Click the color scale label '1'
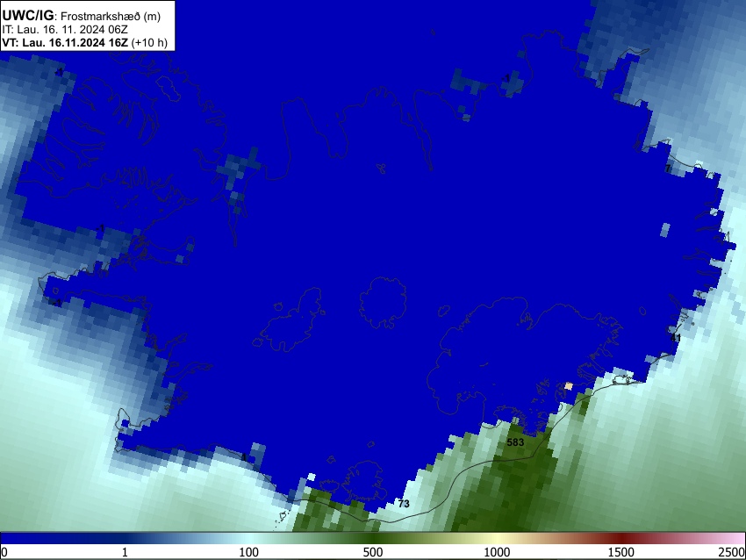Viewport: 746px width, 560px height. [x=125, y=552]
